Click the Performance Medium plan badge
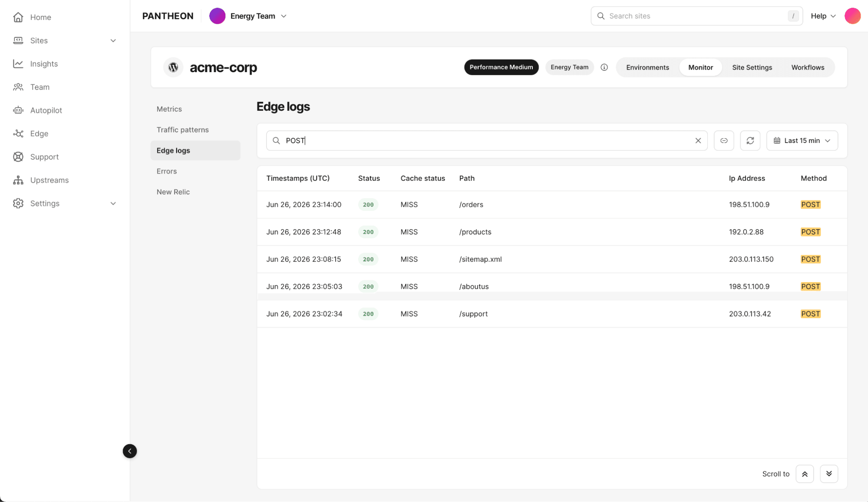 click(501, 67)
